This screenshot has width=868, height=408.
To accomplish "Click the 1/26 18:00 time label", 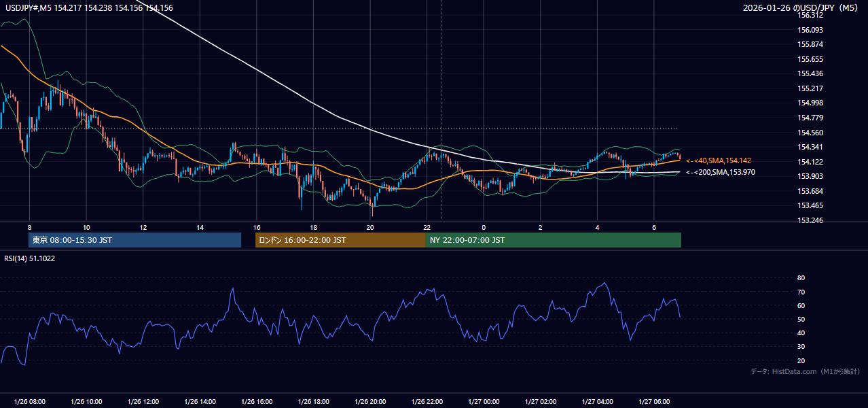I will pos(313,402).
